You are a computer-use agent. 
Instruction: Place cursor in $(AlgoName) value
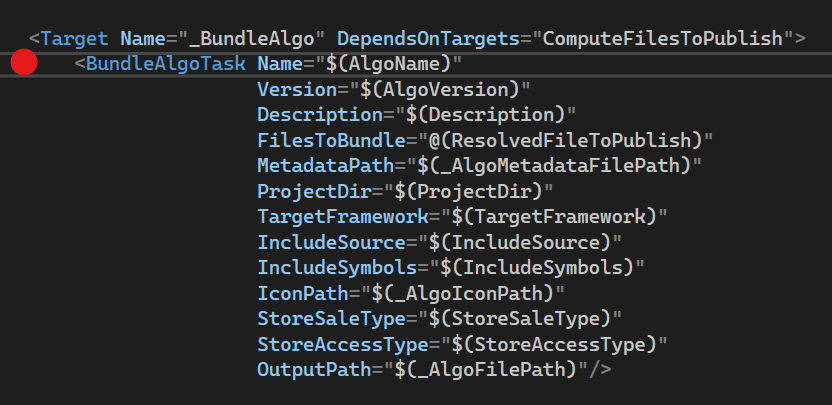pos(393,64)
